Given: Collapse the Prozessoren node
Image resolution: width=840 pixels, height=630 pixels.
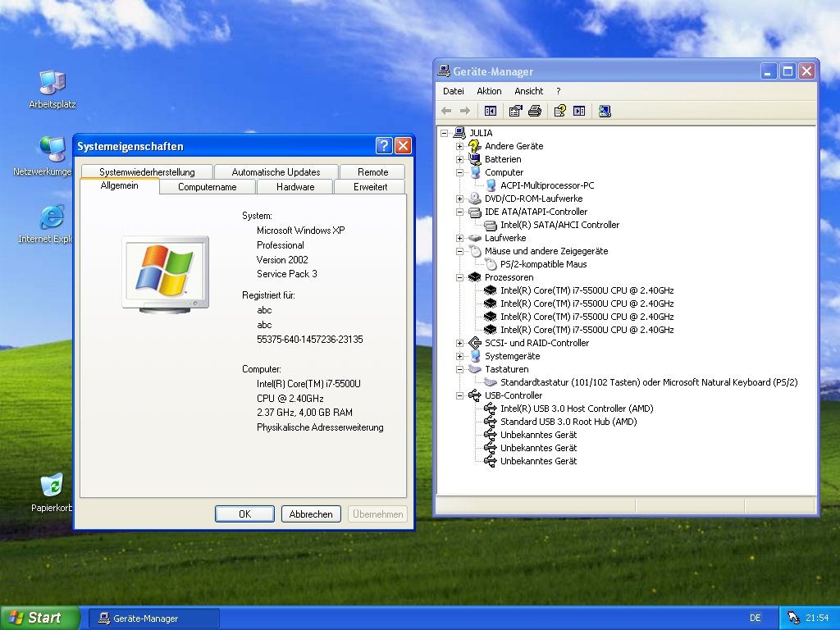Looking at the screenshot, I should click(x=459, y=277).
